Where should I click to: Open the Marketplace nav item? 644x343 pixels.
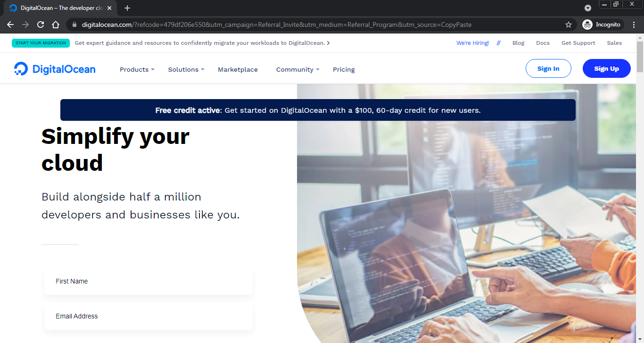pyautogui.click(x=238, y=69)
